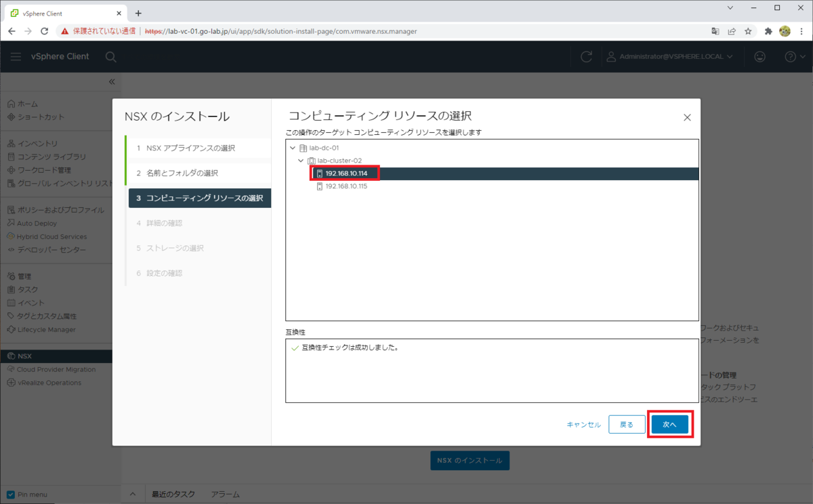This screenshot has width=813, height=504.
Task: Click the vSphere refresh icon in header
Action: [x=587, y=57]
